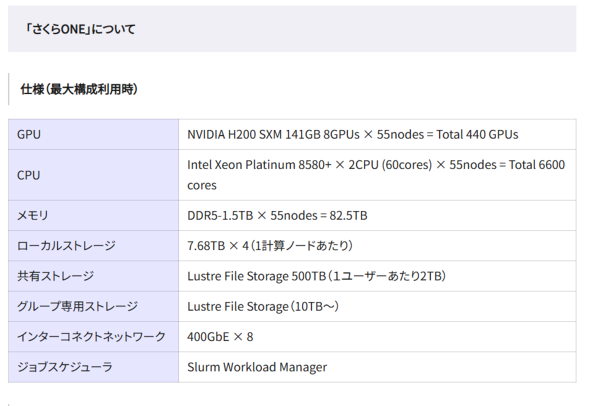This screenshot has height=406, width=590.
Task: Click the GPU row label
Action: pos(29,134)
